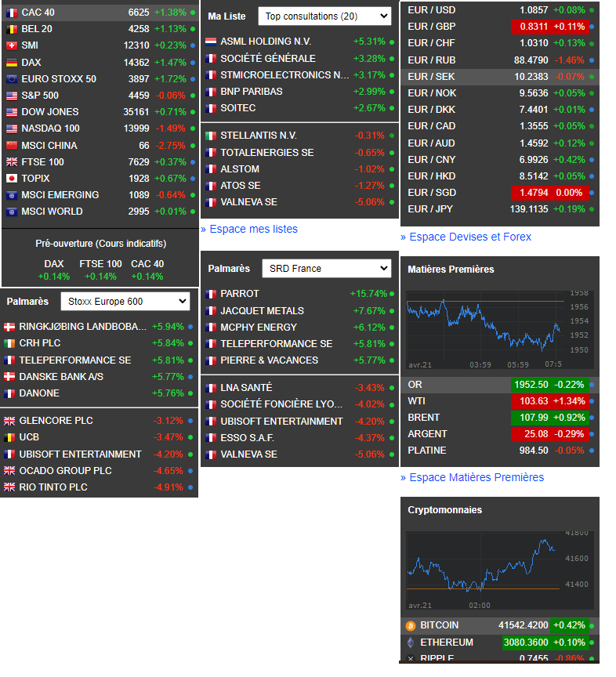Open JACQUET METALS in SRD France list
The height and width of the screenshot is (677, 616).
coord(300,311)
